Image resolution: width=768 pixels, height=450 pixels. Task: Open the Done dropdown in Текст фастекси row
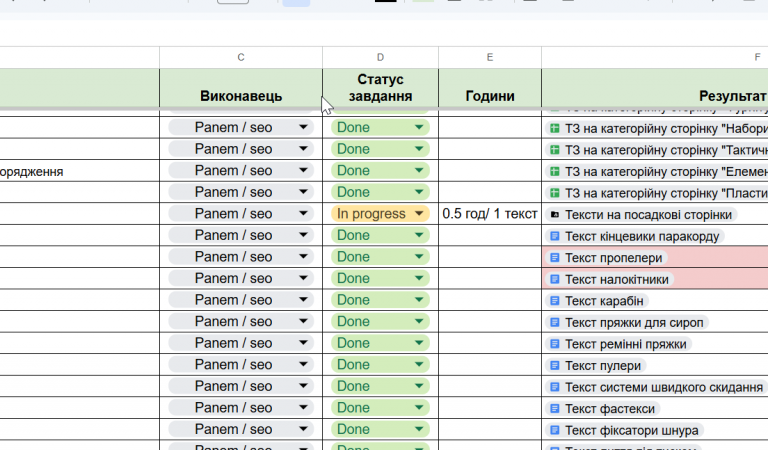(x=380, y=407)
